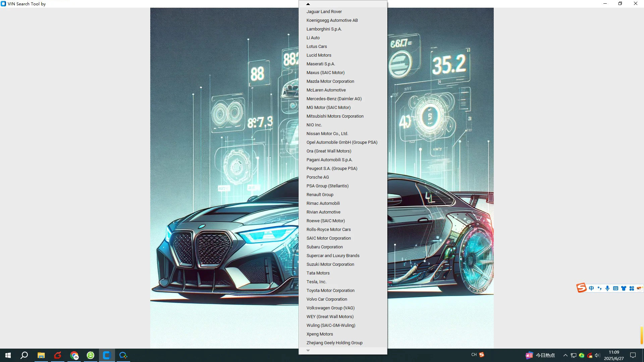The image size is (644, 362).
Task: Click the green circular tray icon
Action: (582, 355)
